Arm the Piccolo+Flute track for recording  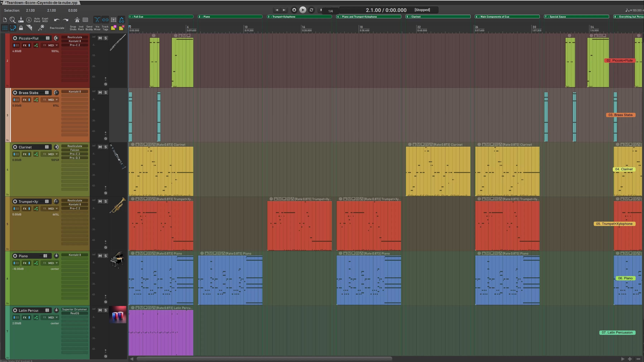click(x=15, y=38)
